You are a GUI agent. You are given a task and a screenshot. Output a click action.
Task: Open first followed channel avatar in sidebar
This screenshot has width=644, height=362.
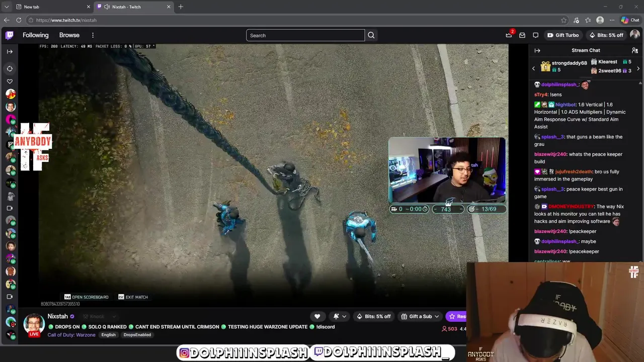[x=11, y=94]
